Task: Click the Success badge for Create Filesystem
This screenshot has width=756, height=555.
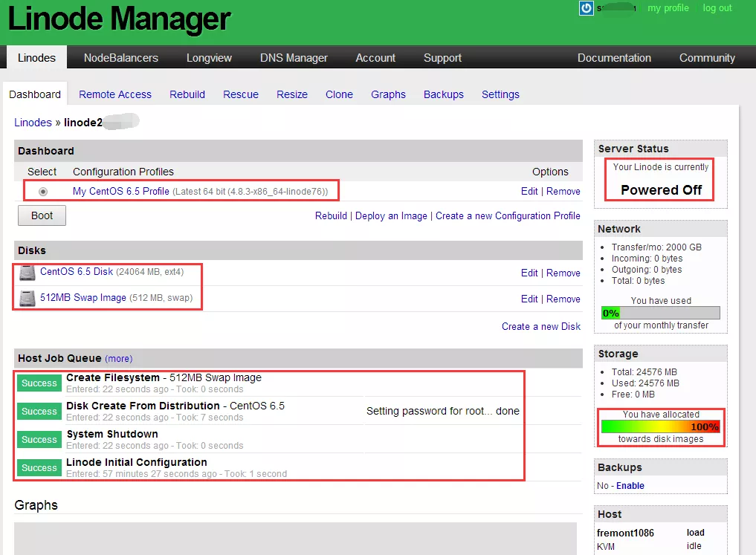Action: coord(39,383)
